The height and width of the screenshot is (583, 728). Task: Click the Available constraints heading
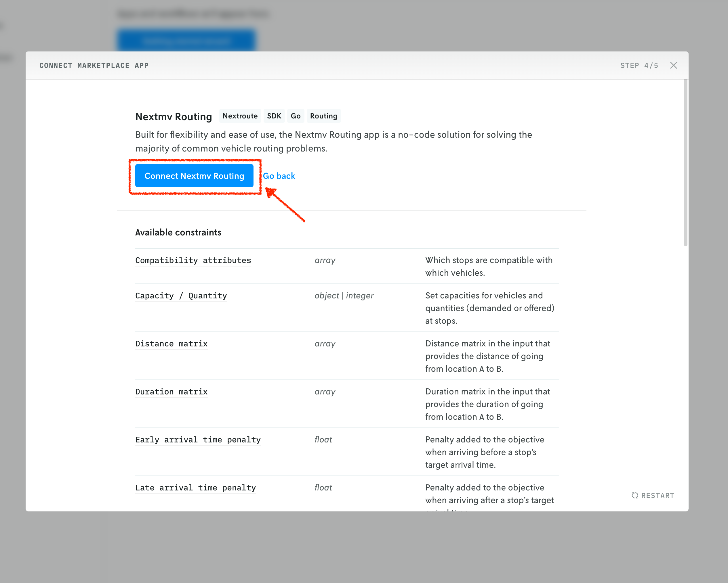[x=178, y=233]
